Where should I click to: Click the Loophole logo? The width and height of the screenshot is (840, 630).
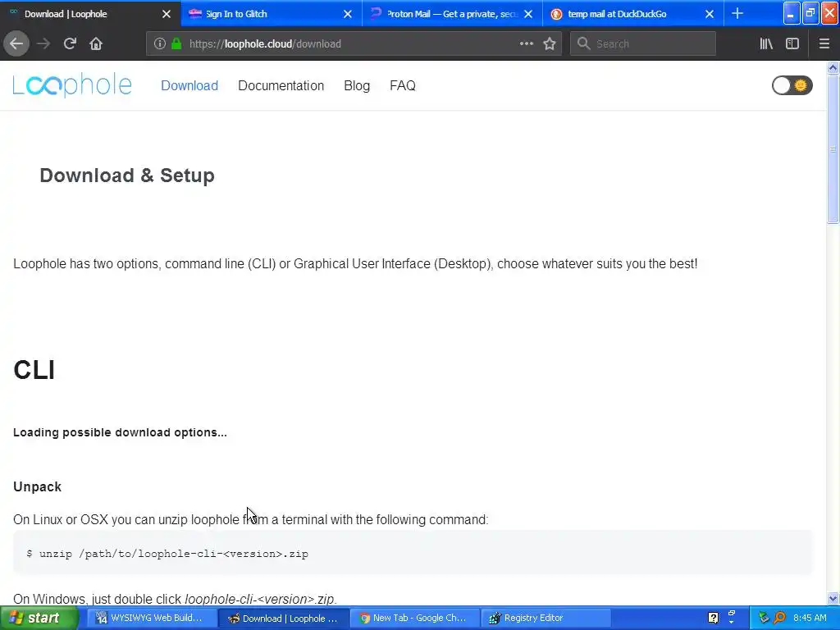coord(72,85)
